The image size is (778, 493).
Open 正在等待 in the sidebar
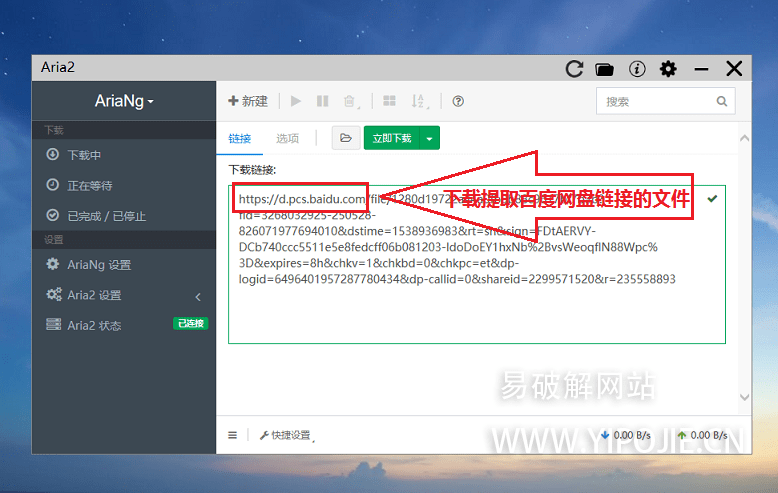pos(89,185)
